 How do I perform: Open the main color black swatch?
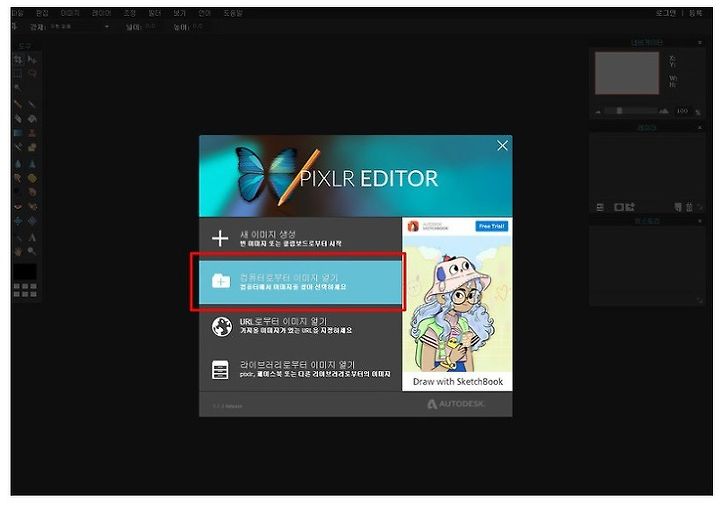(x=24, y=271)
